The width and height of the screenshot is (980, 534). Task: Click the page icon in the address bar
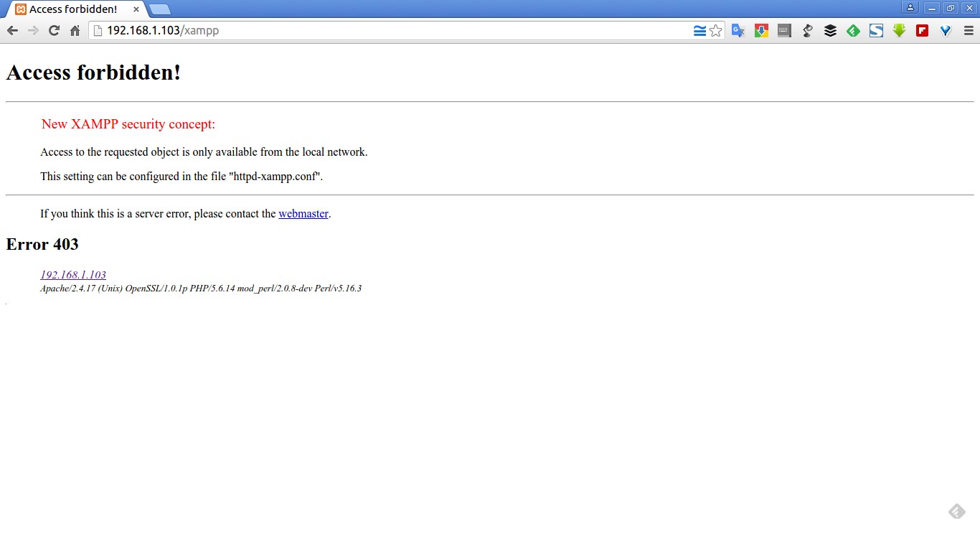[x=98, y=31]
